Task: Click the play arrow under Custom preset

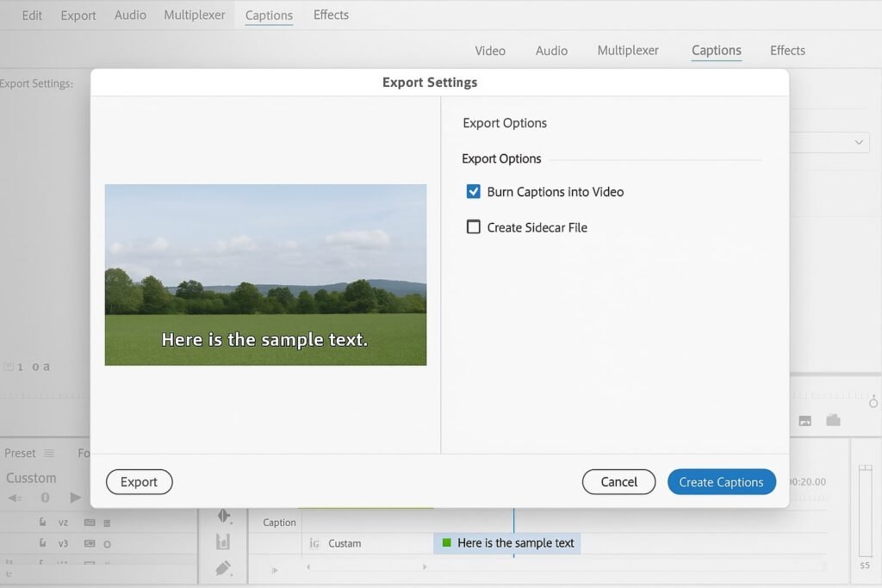Action: click(76, 498)
